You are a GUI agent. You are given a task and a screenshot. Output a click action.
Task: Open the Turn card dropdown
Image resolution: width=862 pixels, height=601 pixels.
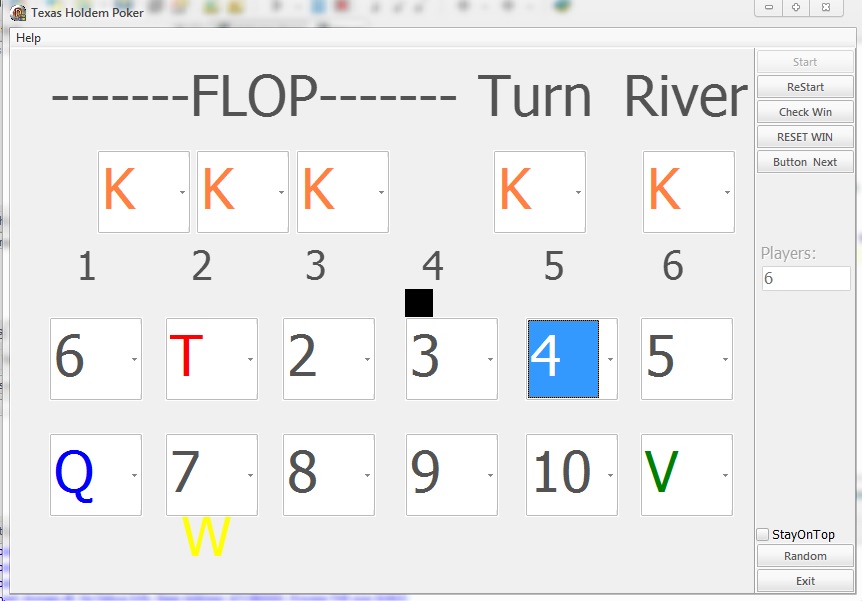(578, 193)
